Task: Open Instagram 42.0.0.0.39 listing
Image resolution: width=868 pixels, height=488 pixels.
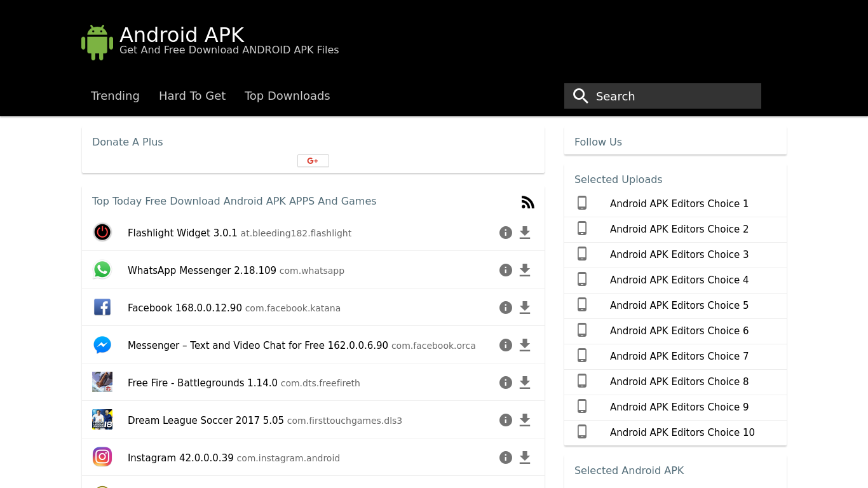Action: pyautogui.click(x=180, y=458)
